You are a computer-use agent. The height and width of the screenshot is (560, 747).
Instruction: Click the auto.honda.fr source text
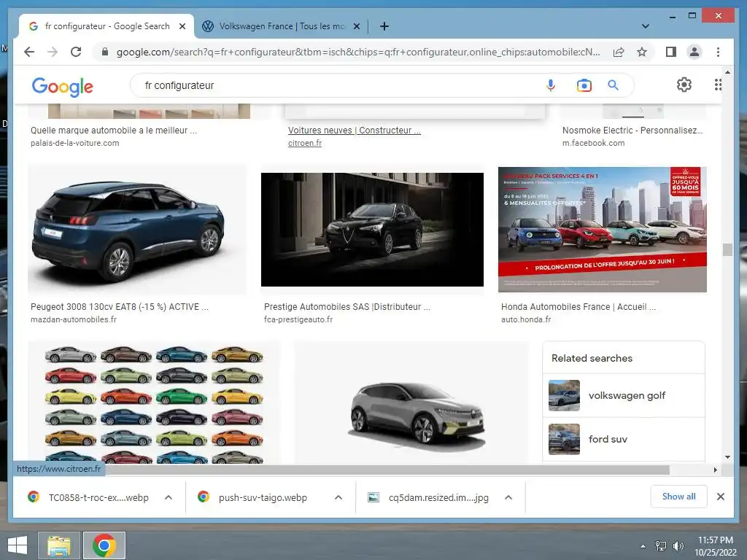click(x=526, y=319)
